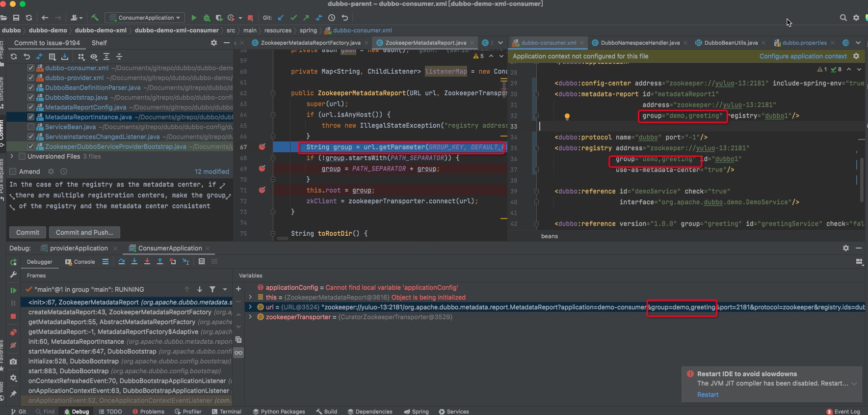Click Configure application context link
Image resolution: width=868 pixels, height=415 pixels.
pyautogui.click(x=803, y=56)
